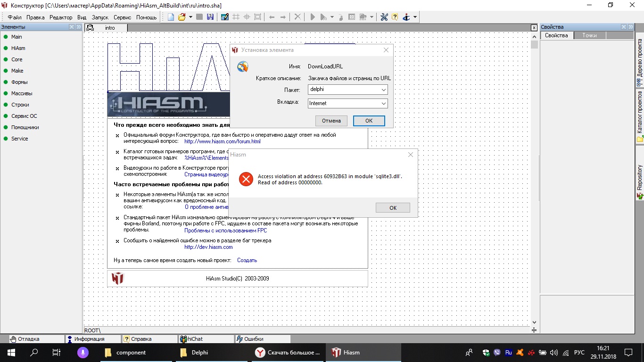This screenshot has width=644, height=362.
Task: Click the run-with-stop toolbar icon
Action: pyautogui.click(x=323, y=17)
